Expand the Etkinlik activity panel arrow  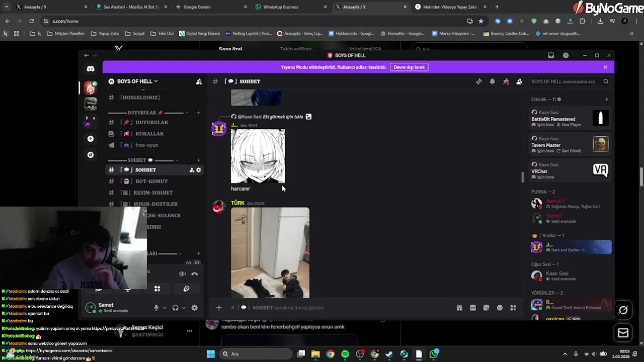(x=606, y=100)
